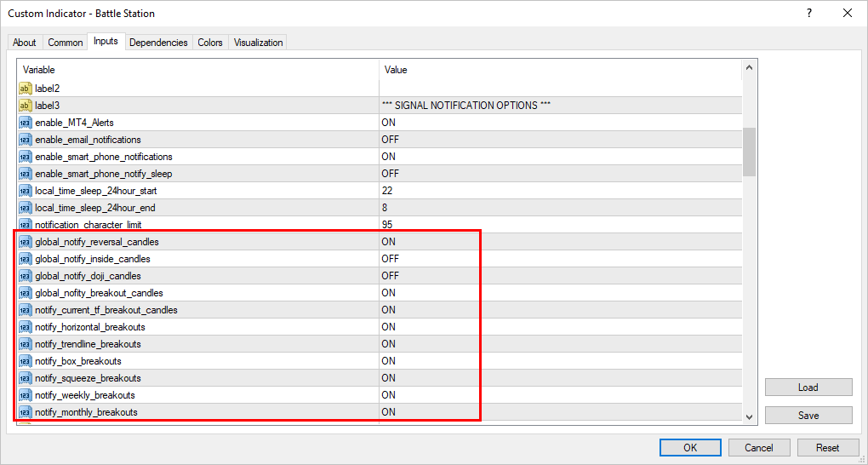Click icon beside notify_squeeze_breakouts
Image resolution: width=868 pixels, height=465 pixels.
coord(26,378)
